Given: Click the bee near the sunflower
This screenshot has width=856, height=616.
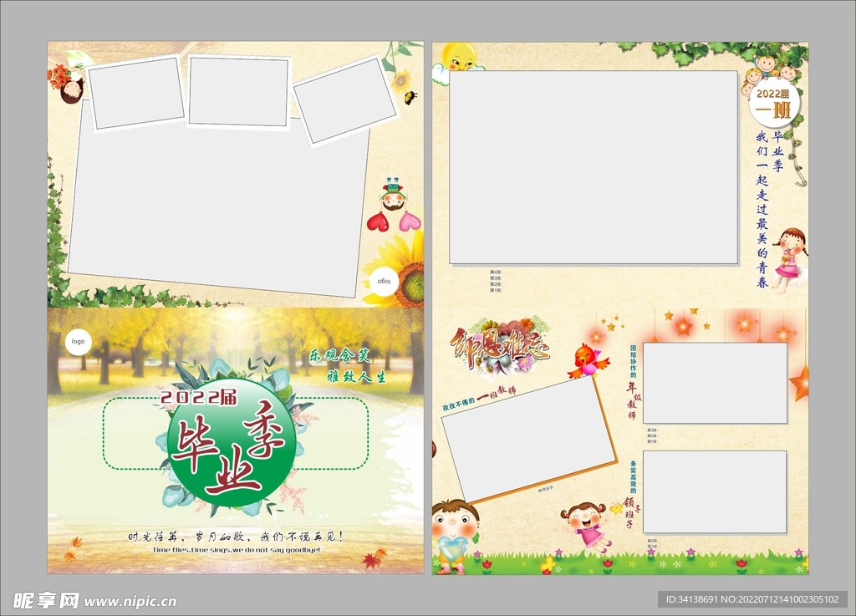Looking at the screenshot, I should click(410, 97).
